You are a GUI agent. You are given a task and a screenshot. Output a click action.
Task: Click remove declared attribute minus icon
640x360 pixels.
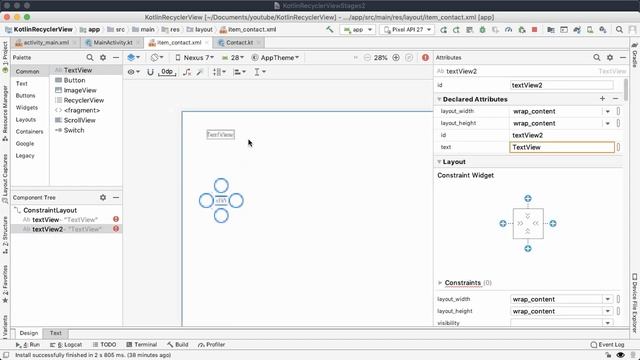[x=616, y=98]
